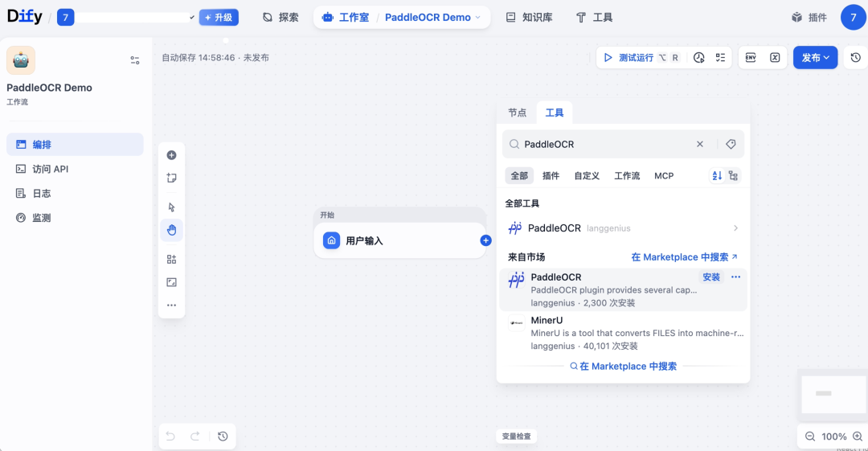Open the 变量检查 variable inspector
868x451 pixels.
[x=517, y=437]
